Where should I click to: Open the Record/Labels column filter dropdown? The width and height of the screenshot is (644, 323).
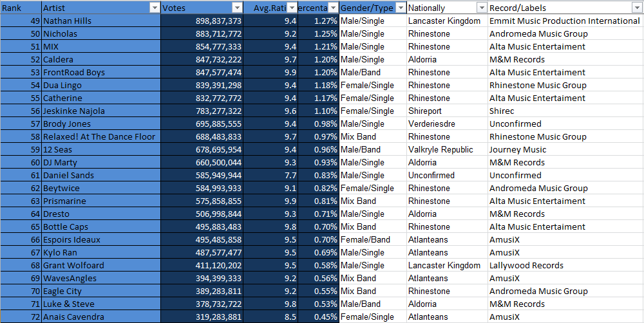click(x=638, y=8)
